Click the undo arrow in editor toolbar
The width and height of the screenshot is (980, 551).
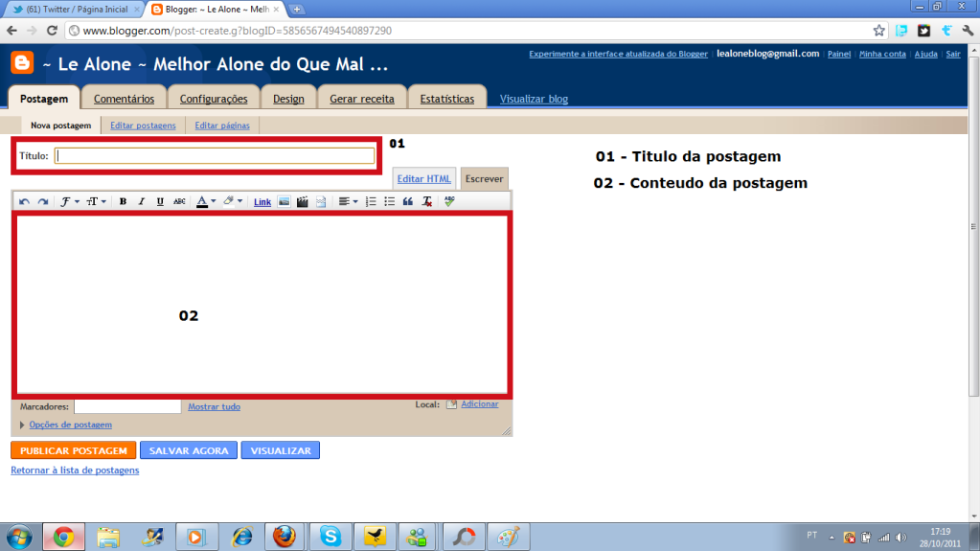point(24,202)
